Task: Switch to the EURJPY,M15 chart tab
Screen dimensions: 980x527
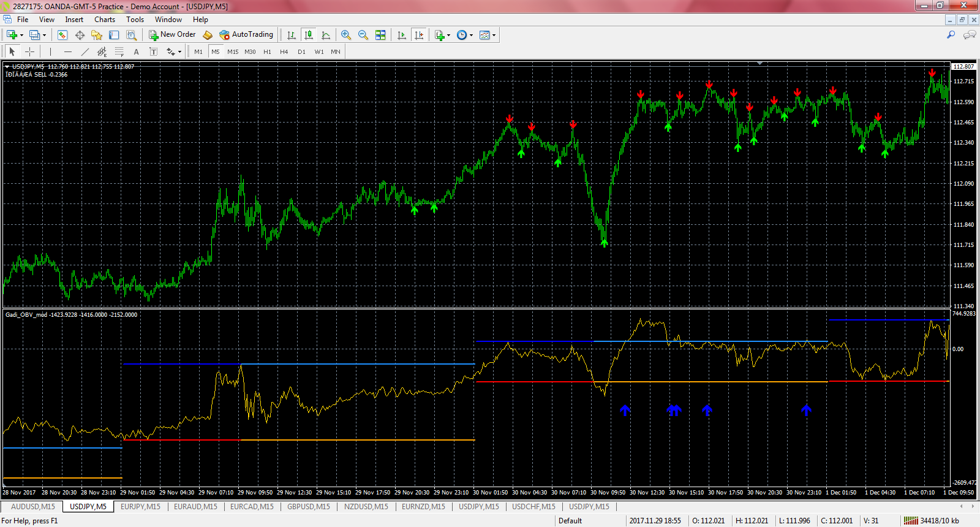Action: tap(140, 507)
